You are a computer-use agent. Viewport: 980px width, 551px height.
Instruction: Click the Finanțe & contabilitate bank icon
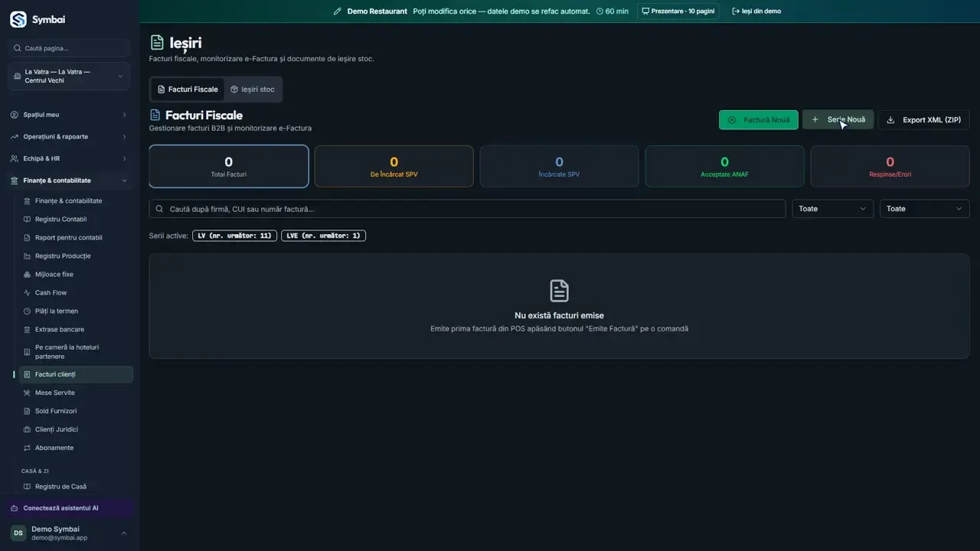(15, 181)
